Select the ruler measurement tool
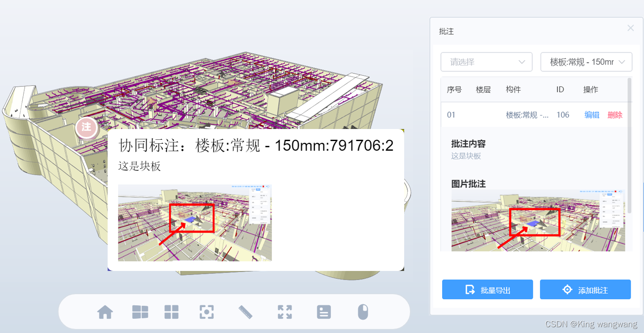 pyautogui.click(x=246, y=312)
